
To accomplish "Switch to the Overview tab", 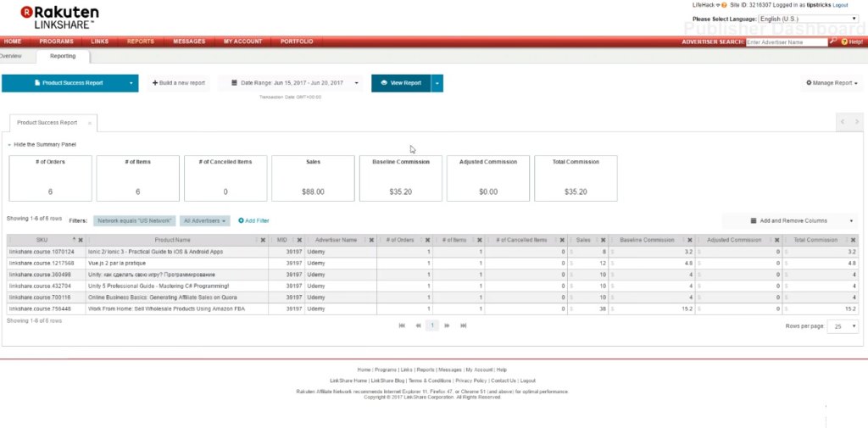I will pos(10,57).
